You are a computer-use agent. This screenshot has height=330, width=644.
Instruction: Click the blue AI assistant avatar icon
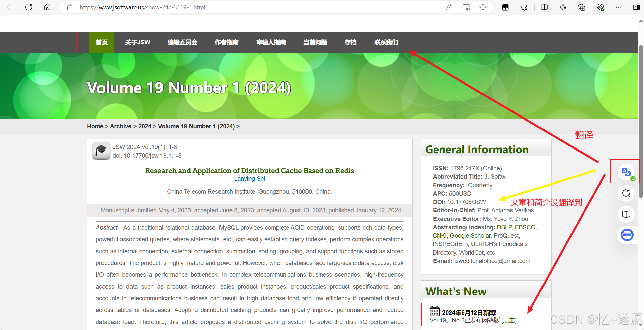[x=627, y=235]
